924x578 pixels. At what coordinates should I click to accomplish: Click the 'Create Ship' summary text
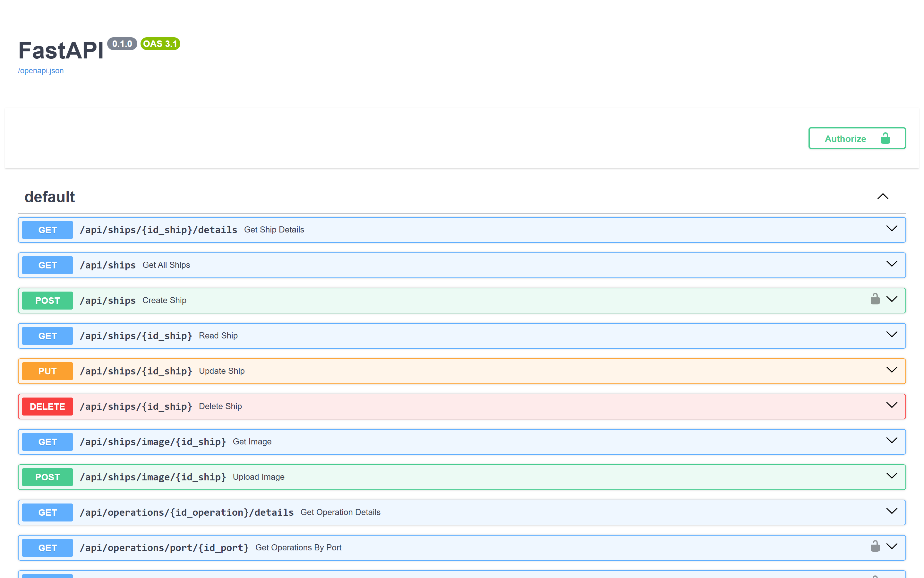click(x=164, y=301)
